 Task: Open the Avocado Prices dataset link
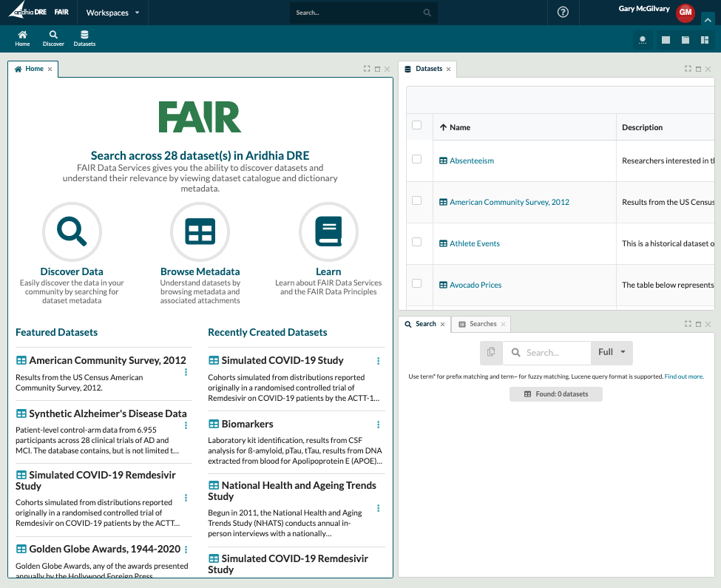pyautogui.click(x=475, y=285)
